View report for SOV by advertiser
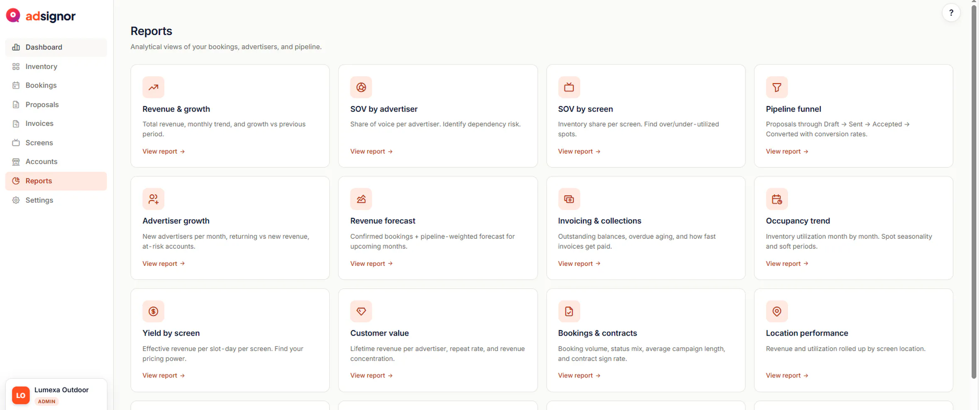Viewport: 980px width, 410px height. 371,151
